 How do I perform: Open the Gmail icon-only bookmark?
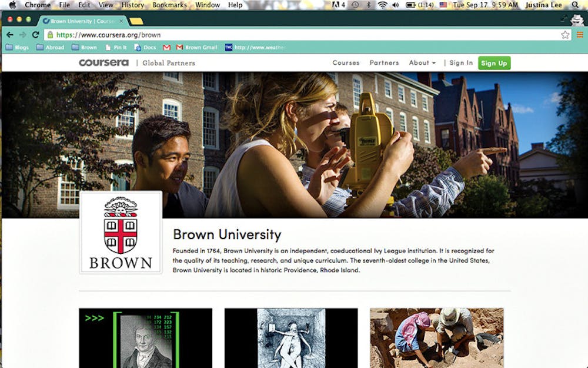coord(167,47)
